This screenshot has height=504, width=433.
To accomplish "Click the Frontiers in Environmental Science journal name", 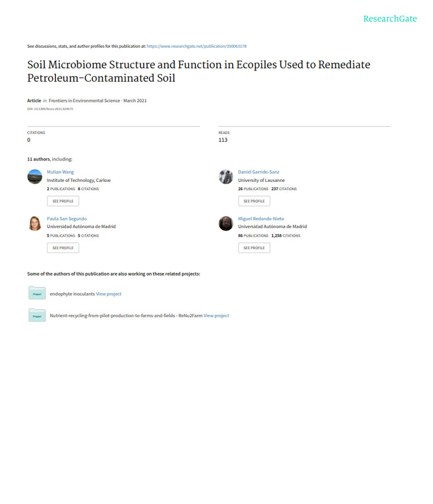I will click(x=84, y=101).
